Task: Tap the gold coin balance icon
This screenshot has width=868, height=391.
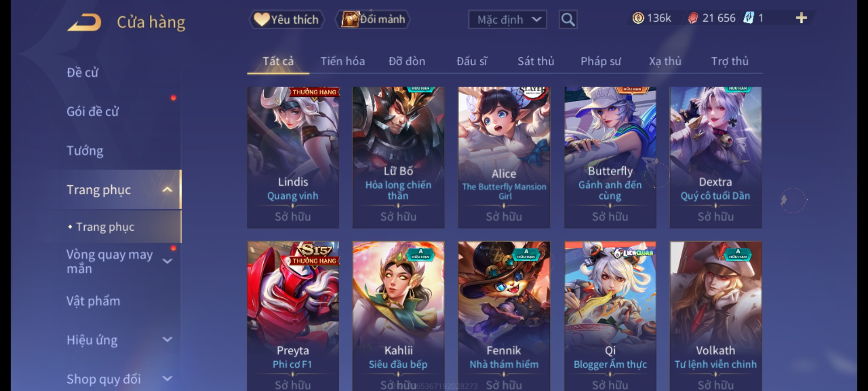Action: [638, 18]
